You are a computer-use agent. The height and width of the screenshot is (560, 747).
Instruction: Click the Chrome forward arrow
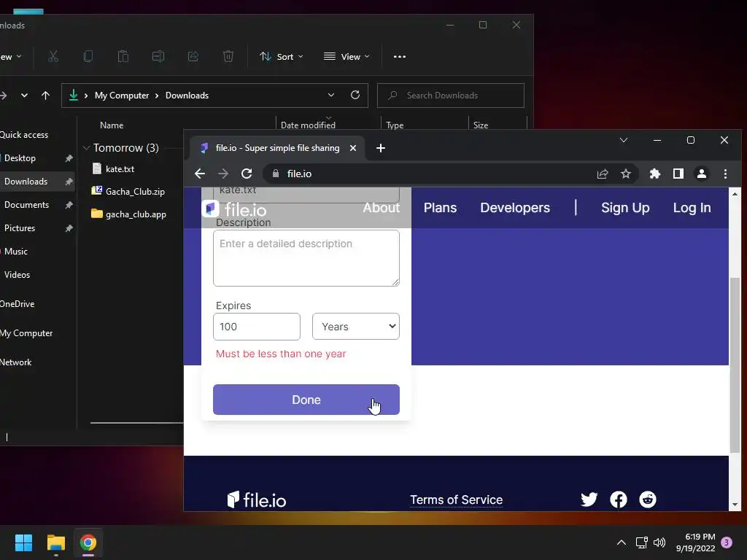point(223,174)
